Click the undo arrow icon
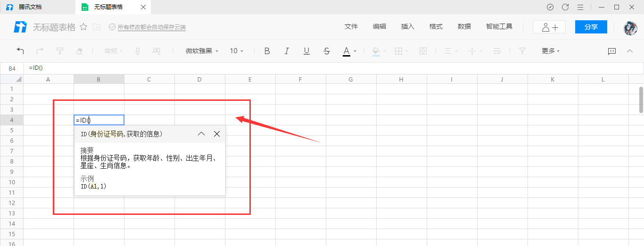The height and width of the screenshot is (246, 644). 20,51
